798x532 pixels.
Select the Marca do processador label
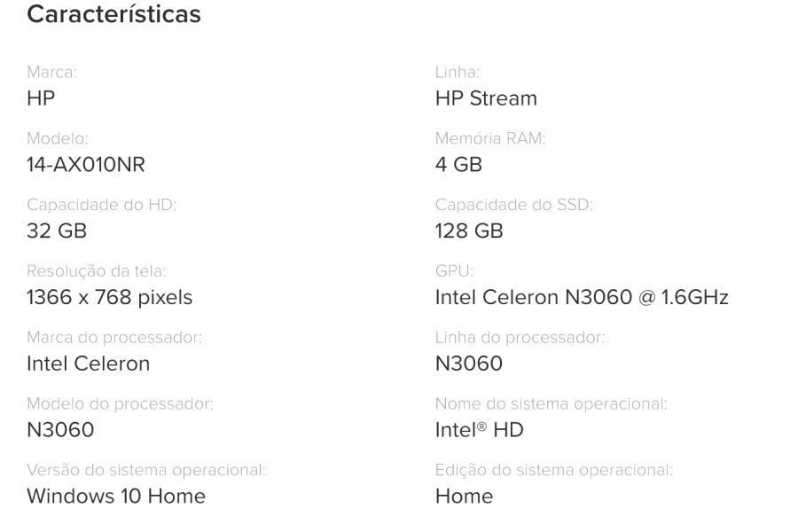click(x=114, y=338)
